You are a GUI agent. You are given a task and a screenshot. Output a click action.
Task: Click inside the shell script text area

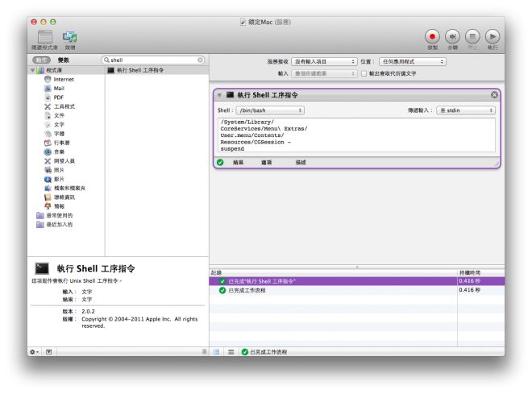(355, 135)
